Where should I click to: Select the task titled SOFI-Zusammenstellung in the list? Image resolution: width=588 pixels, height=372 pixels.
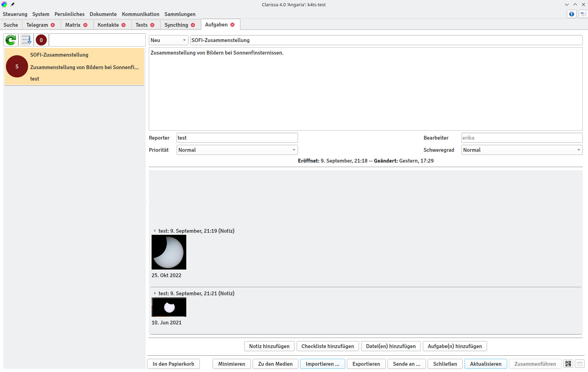click(x=74, y=67)
